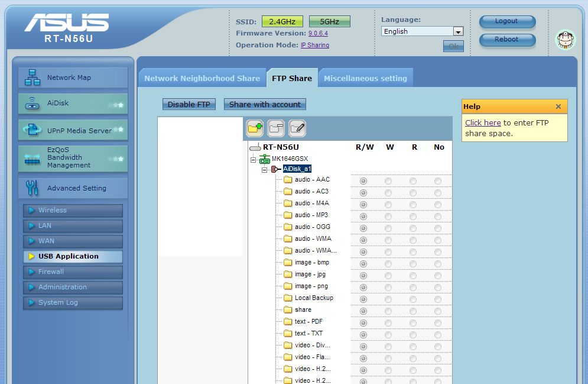Viewport: 588px width, 384px height.
Task: Open UPnP Media Server icon
Action: coord(32,130)
